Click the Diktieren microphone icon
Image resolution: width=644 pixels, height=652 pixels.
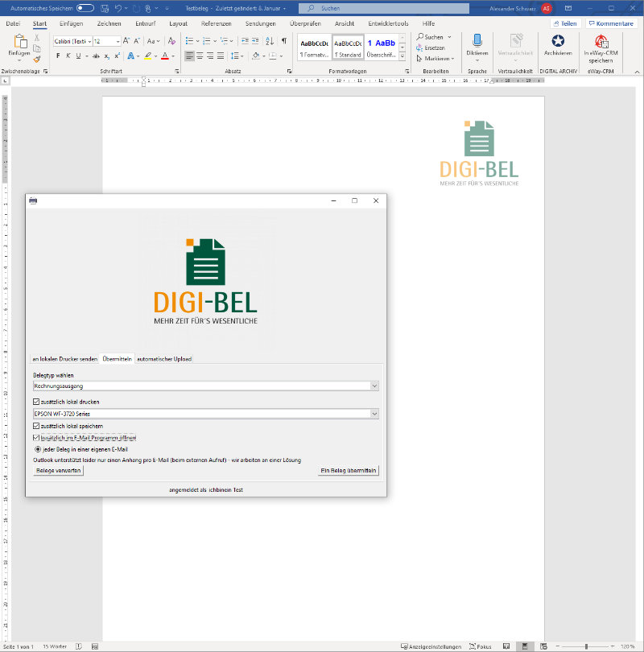[477, 40]
